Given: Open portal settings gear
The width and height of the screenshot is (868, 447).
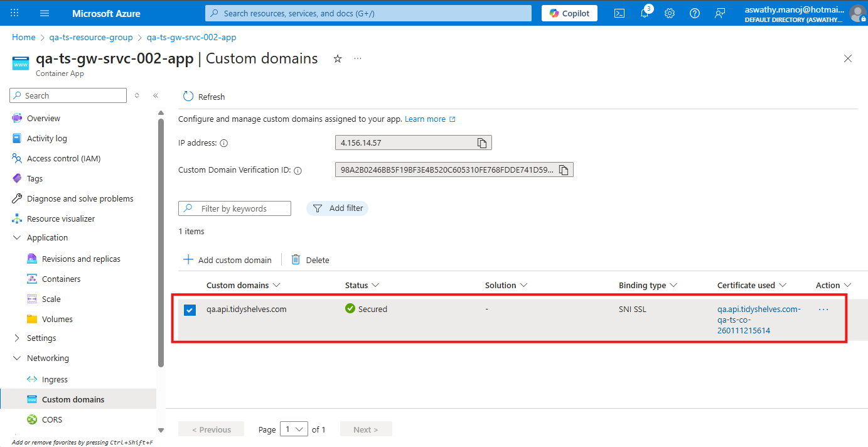Looking at the screenshot, I should point(670,13).
